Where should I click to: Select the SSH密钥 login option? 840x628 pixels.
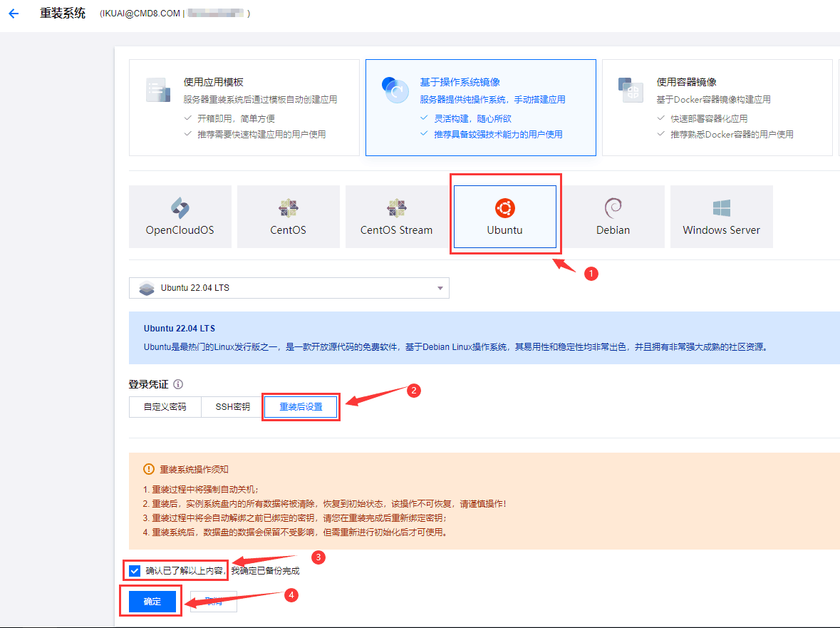233,407
